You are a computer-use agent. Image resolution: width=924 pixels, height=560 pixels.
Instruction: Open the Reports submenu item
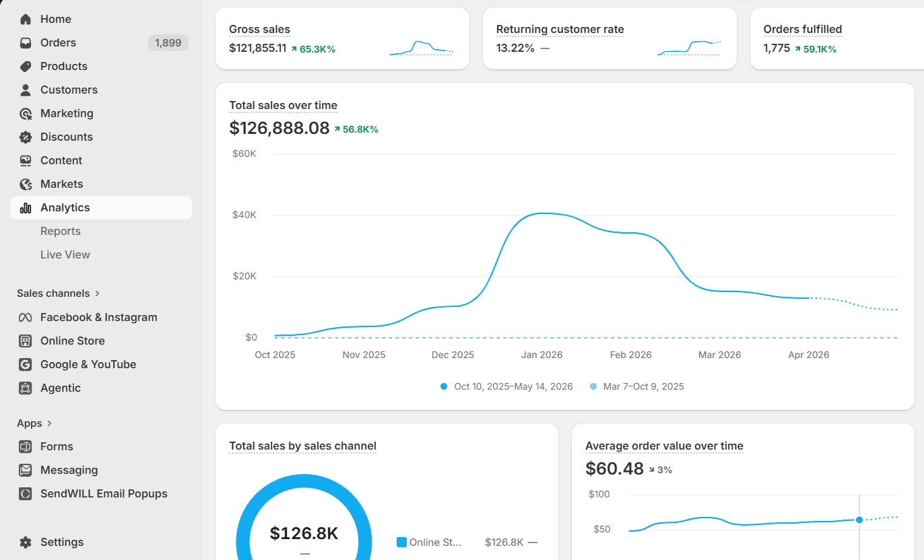[61, 231]
